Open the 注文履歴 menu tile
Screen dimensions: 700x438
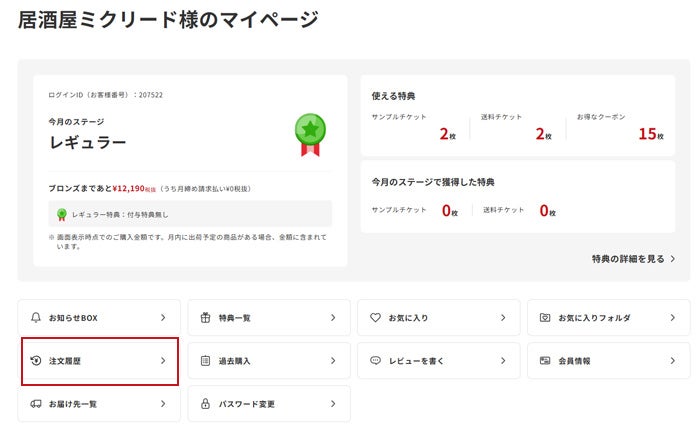tap(100, 361)
